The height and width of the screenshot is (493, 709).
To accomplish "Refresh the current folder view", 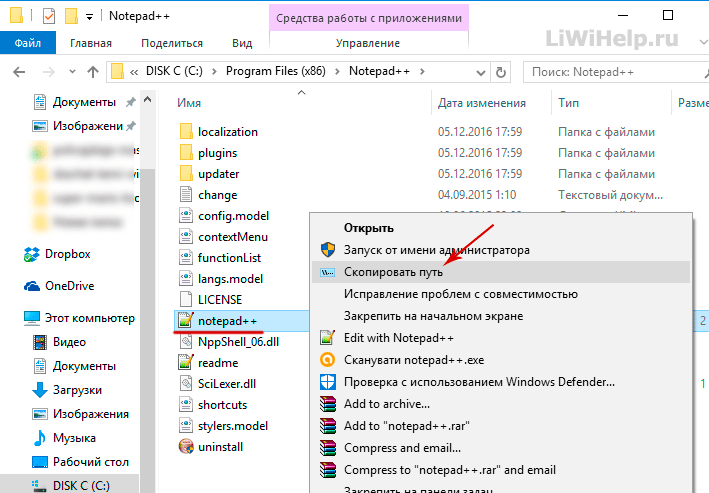I will point(501,72).
